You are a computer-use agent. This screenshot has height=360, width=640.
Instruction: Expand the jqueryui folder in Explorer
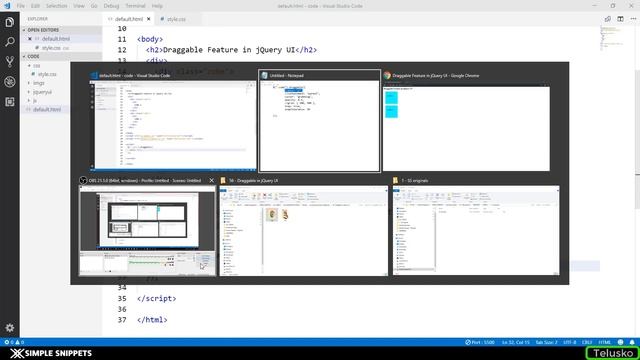[42, 92]
